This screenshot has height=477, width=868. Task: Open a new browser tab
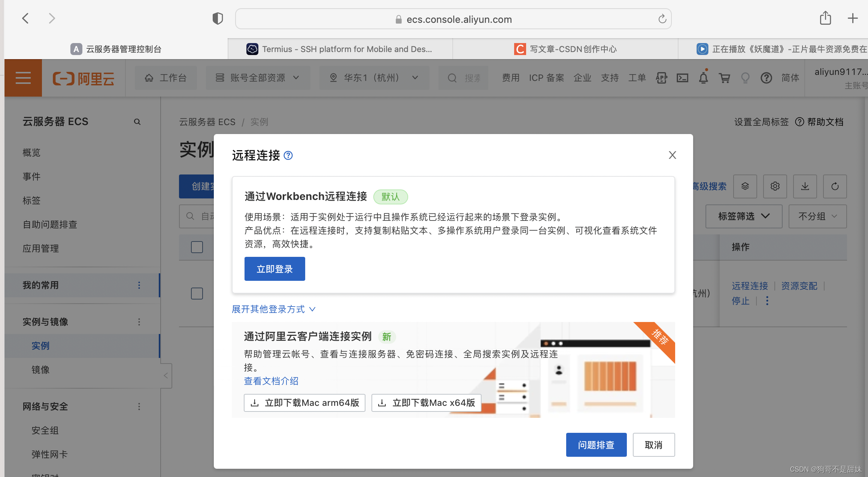pos(853,18)
